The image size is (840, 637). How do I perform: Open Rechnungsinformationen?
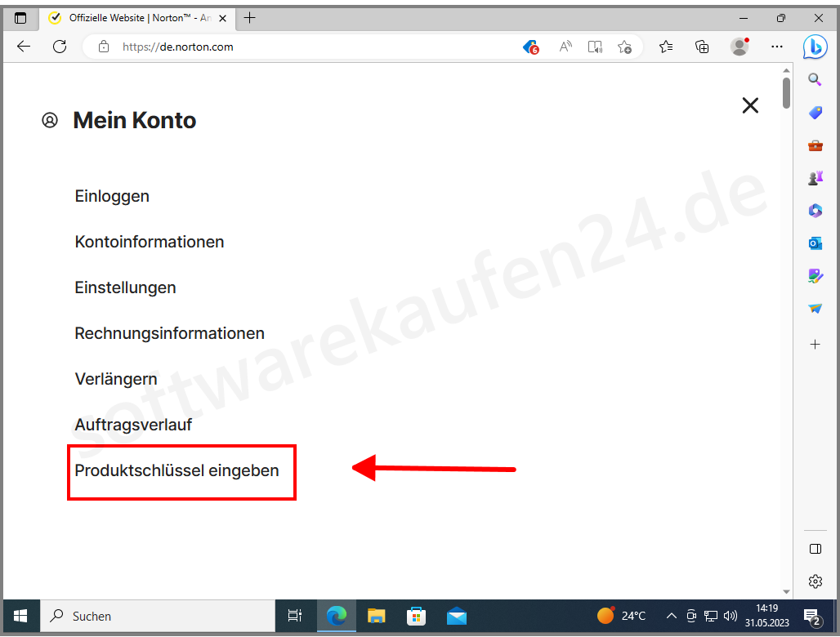click(169, 333)
